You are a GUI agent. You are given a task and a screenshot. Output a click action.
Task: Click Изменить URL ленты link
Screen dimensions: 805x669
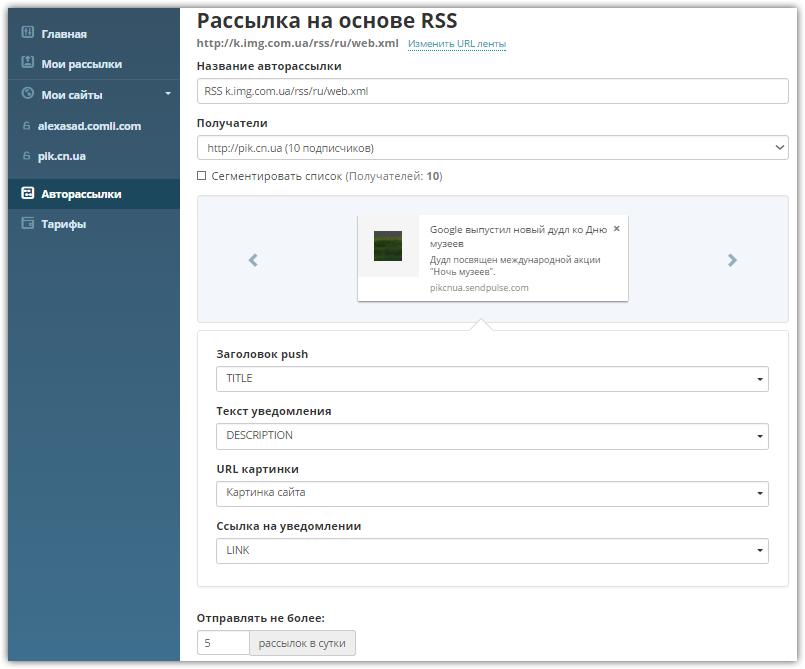coord(457,44)
